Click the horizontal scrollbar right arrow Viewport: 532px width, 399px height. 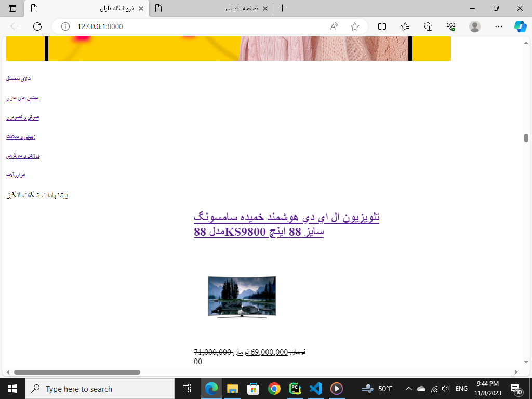[x=516, y=372]
